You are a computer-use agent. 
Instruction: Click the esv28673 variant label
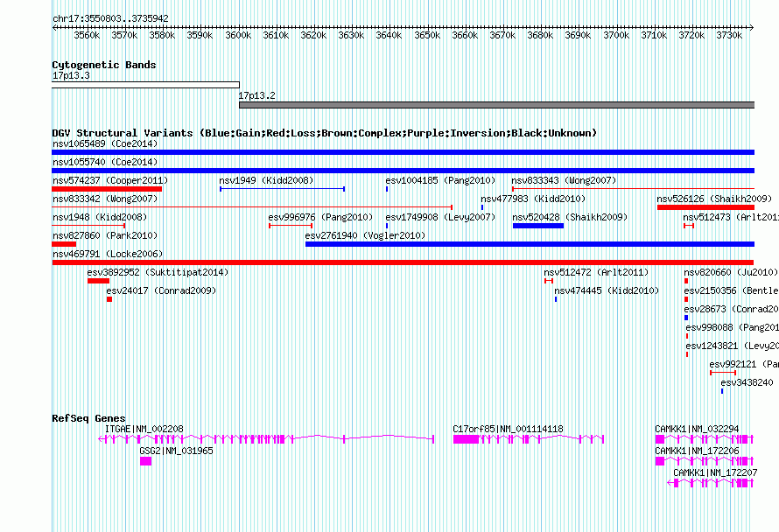click(731, 309)
